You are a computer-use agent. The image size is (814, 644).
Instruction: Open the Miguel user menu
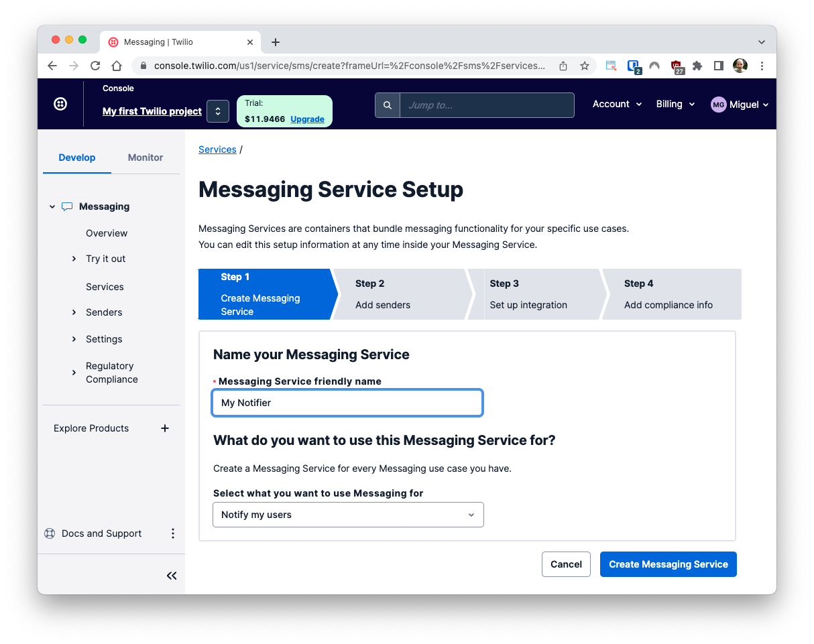pos(740,105)
